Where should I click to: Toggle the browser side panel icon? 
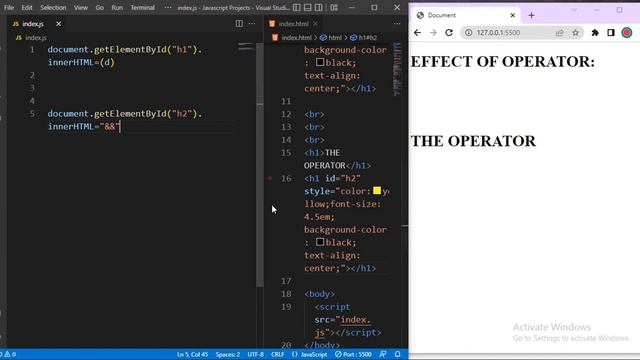tap(611, 33)
